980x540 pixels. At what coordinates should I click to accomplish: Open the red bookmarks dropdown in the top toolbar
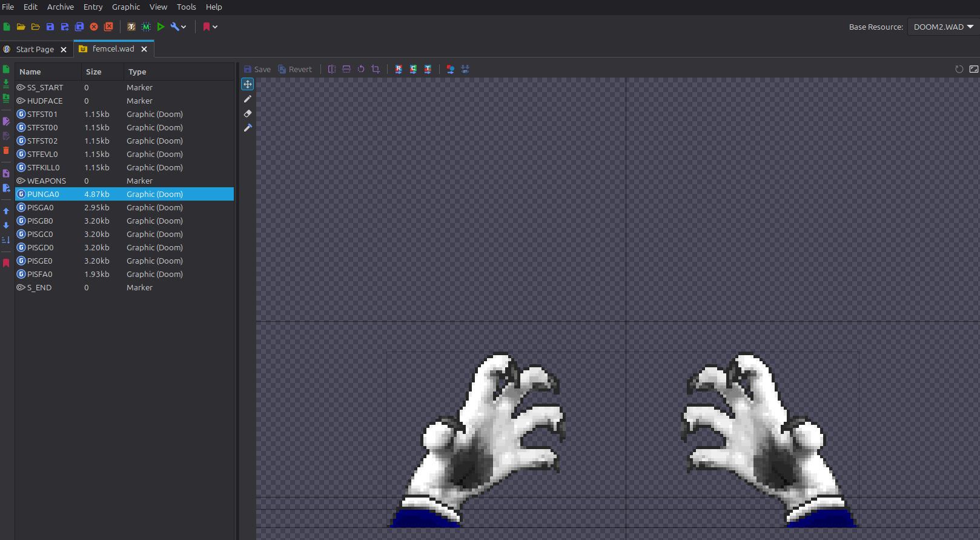(x=210, y=27)
